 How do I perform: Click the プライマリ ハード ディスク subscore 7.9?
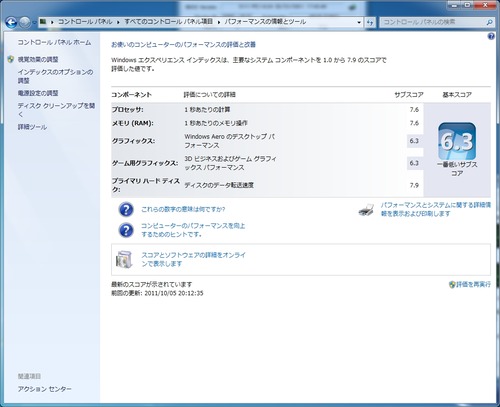pos(414,185)
